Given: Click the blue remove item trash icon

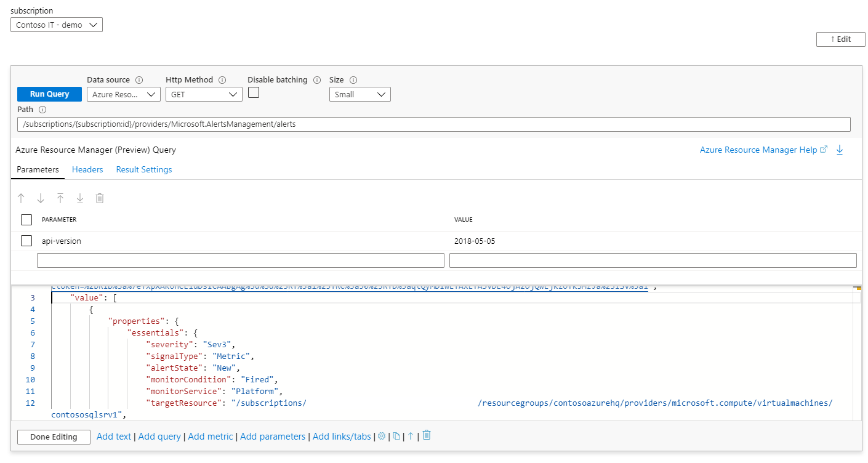Looking at the screenshot, I should [427, 435].
